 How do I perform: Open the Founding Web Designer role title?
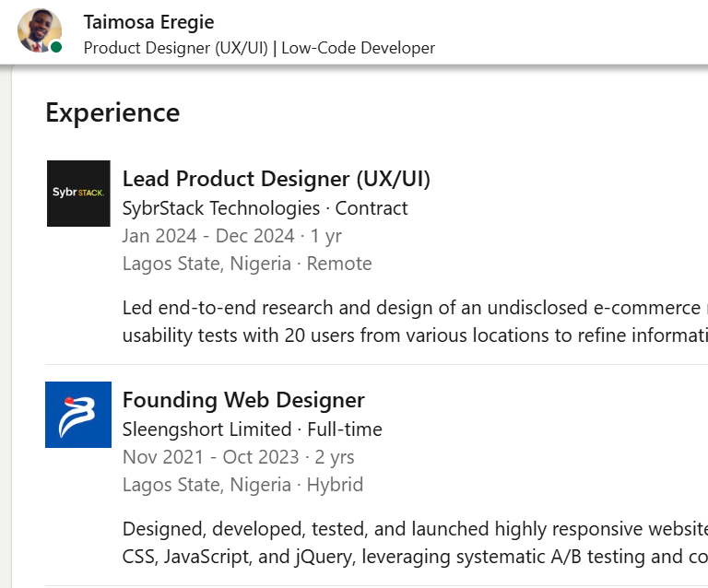243,400
